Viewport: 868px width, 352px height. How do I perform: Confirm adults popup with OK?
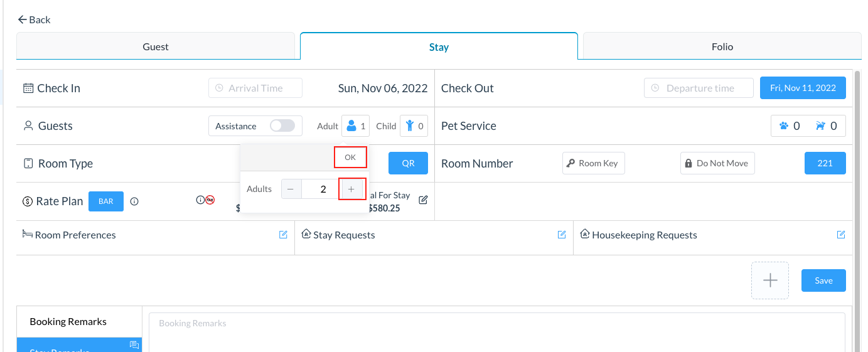(350, 157)
